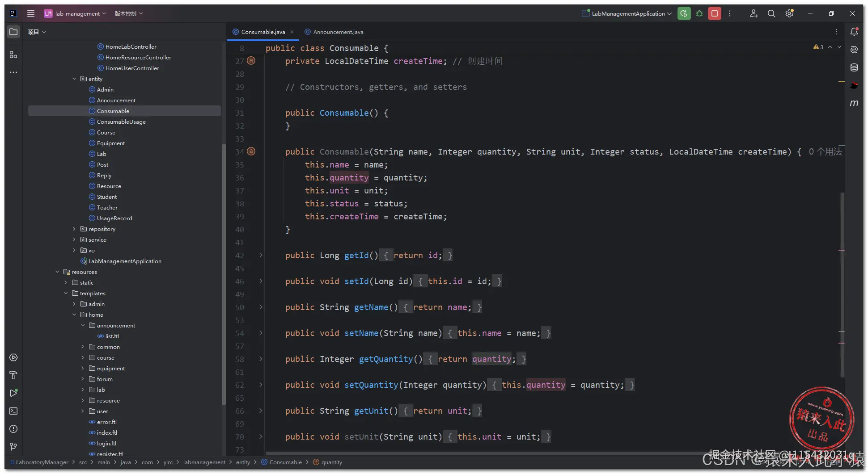This screenshot has width=868, height=474.
Task: Show more tool windows ellipsis
Action: (13, 72)
